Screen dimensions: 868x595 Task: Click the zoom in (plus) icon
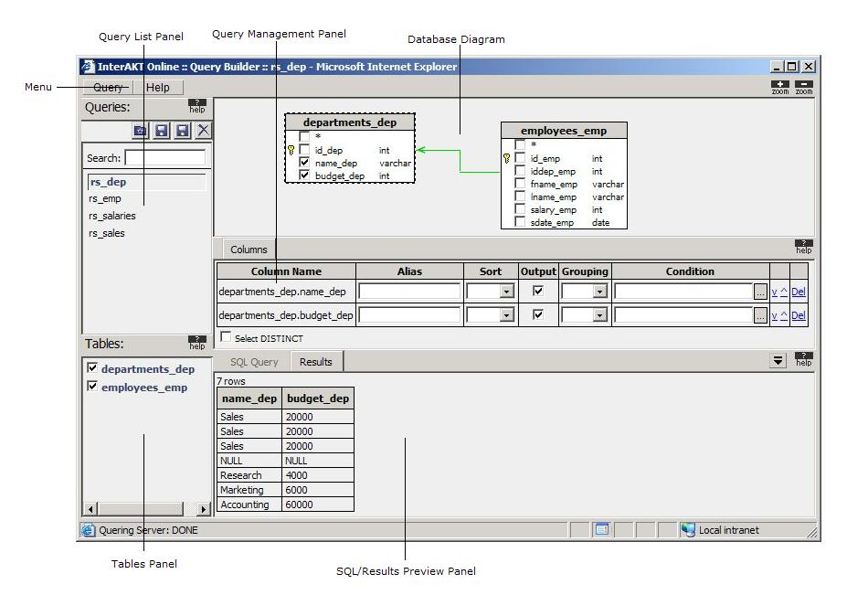pyautogui.click(x=779, y=87)
